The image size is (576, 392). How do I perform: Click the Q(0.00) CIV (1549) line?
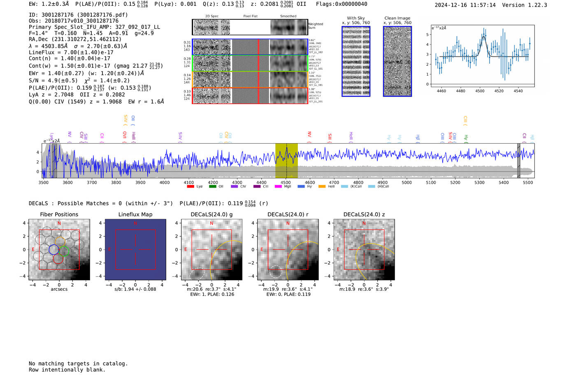96,102
